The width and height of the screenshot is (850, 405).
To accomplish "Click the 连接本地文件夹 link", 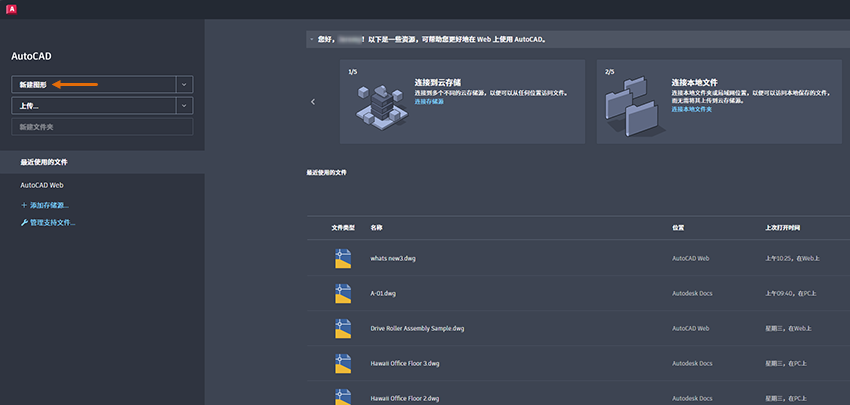I will (692, 109).
